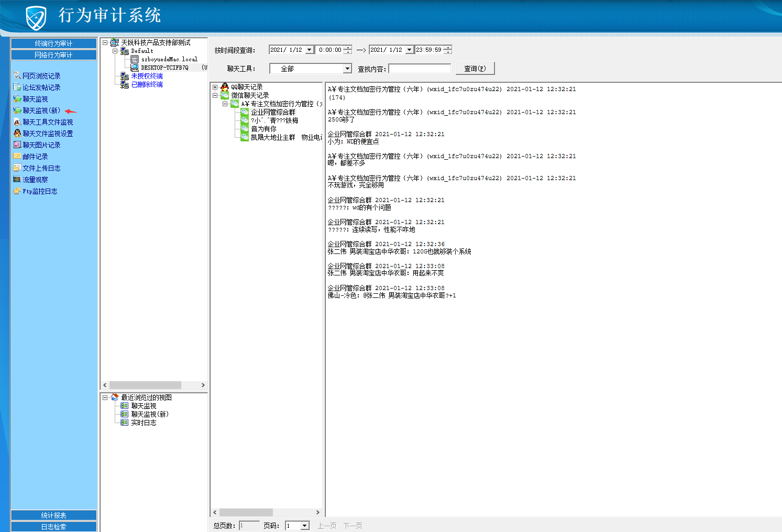782x532 pixels.
Task: Click the 未授权终端 group icon
Action: (x=125, y=76)
